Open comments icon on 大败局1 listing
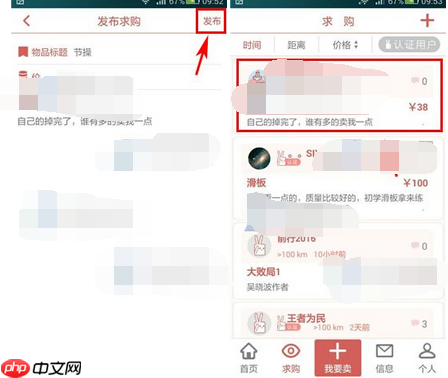The height and width of the screenshot is (378, 448). (x=415, y=246)
